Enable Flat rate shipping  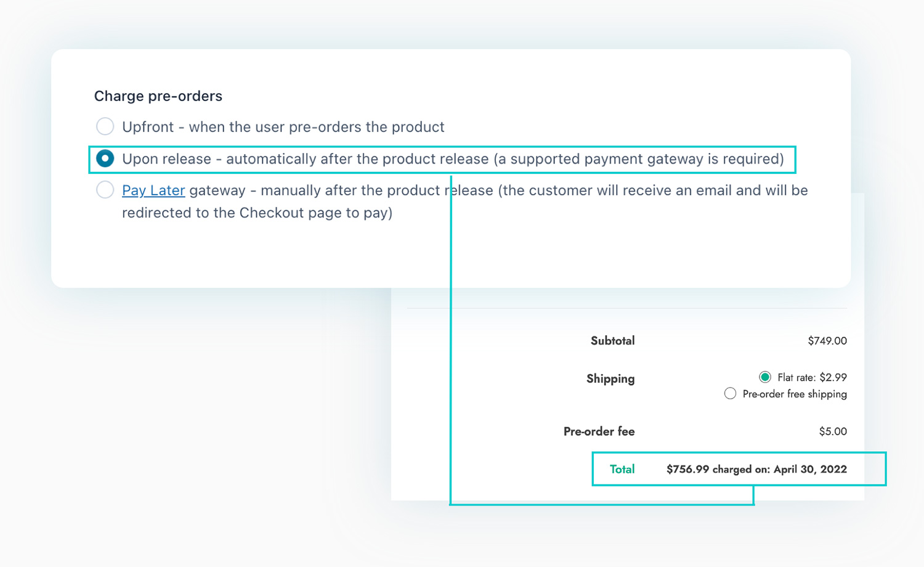tap(764, 377)
